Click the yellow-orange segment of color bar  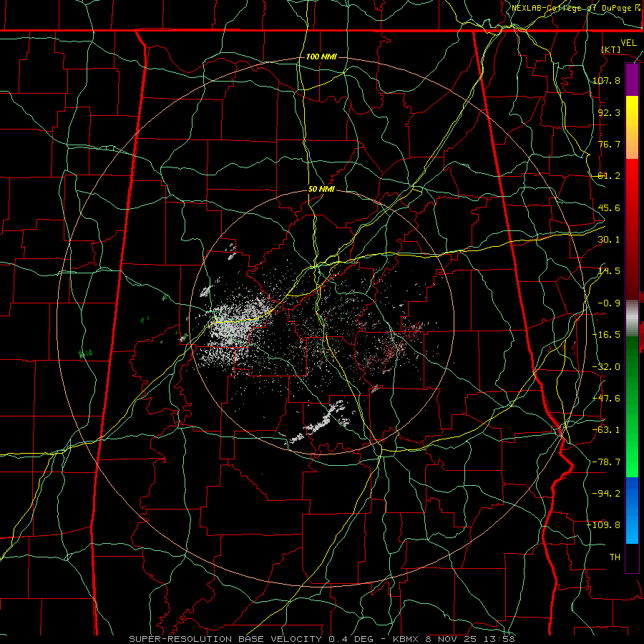point(632,127)
